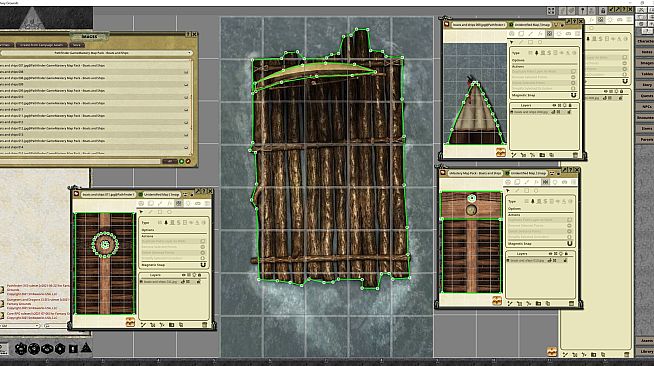Open the Create from Campaign Assets tab
This screenshot has width=654, height=366.
tap(42, 45)
